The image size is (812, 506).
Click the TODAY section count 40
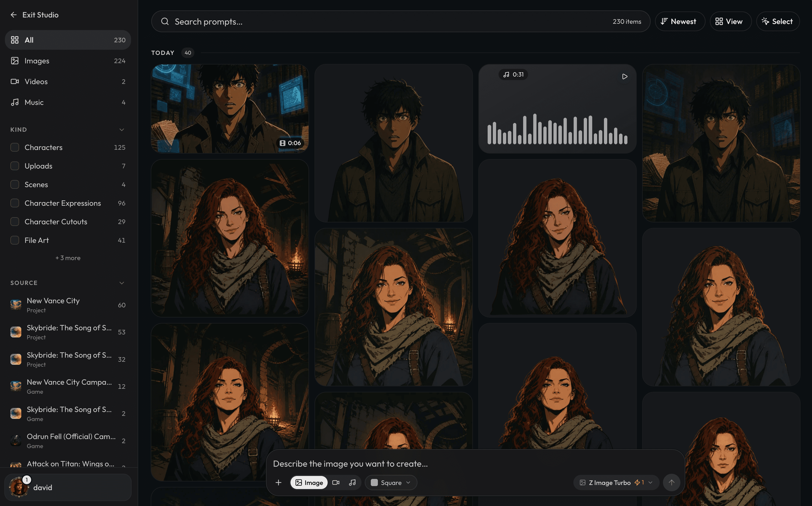(188, 52)
